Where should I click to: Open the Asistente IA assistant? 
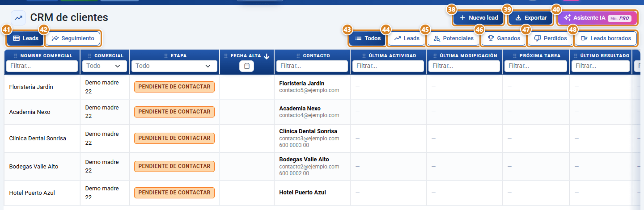(597, 18)
